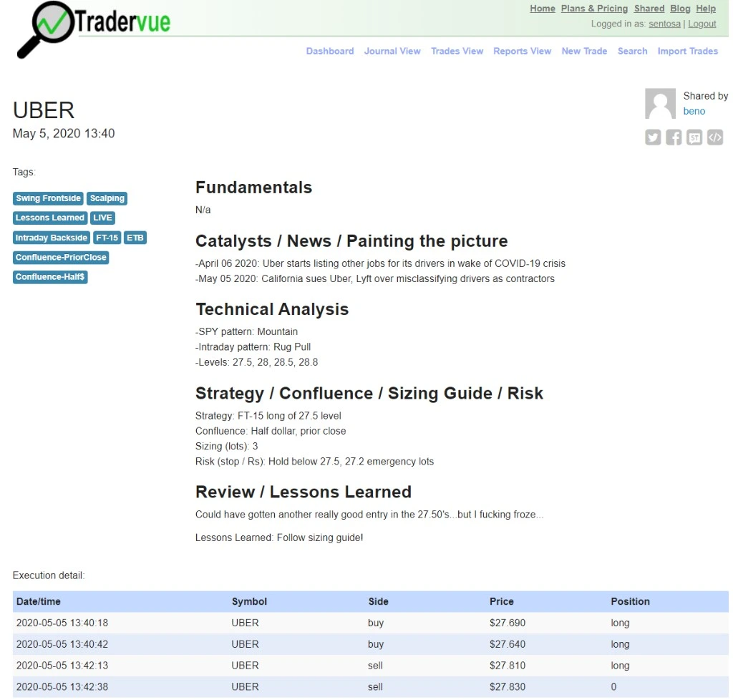Screen dimensions: 733x700
Task: Click the 2020-05-05 13:42:38 execution timestamp
Action: click(x=62, y=687)
